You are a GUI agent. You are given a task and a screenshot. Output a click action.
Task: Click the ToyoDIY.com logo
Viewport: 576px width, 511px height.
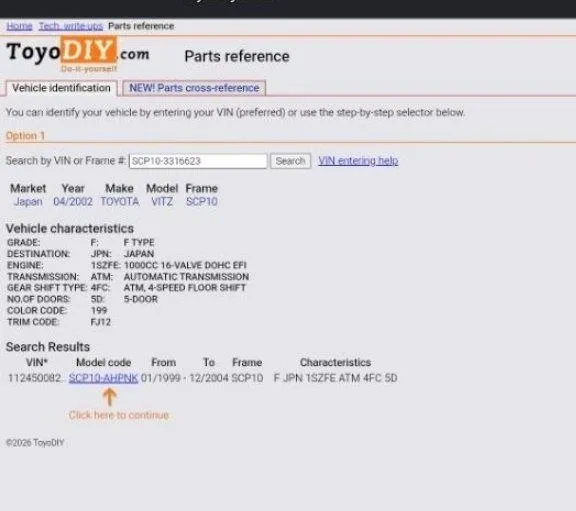(78, 54)
